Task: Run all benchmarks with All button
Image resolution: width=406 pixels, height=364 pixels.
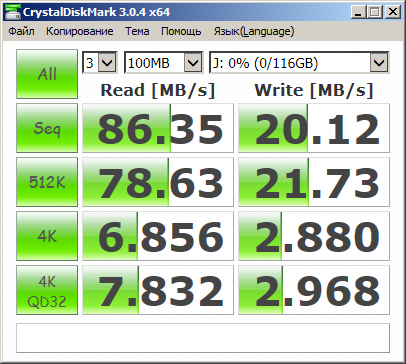Action: [47, 74]
